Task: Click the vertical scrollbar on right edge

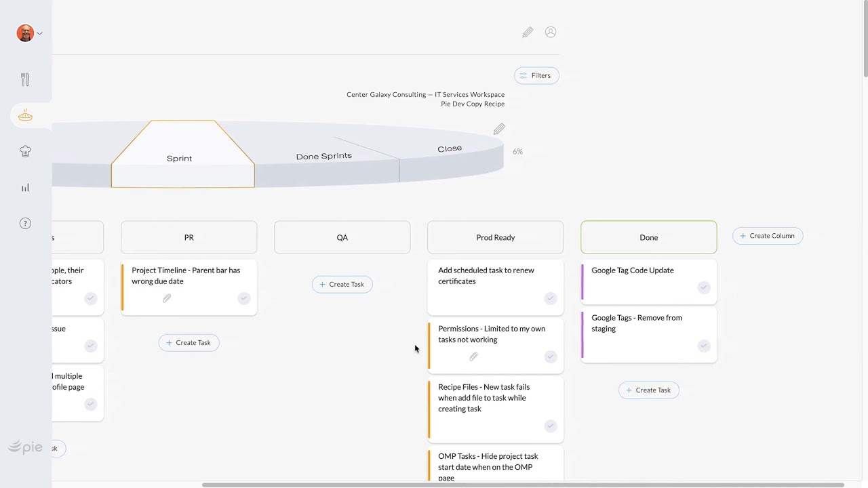Action: click(x=865, y=39)
